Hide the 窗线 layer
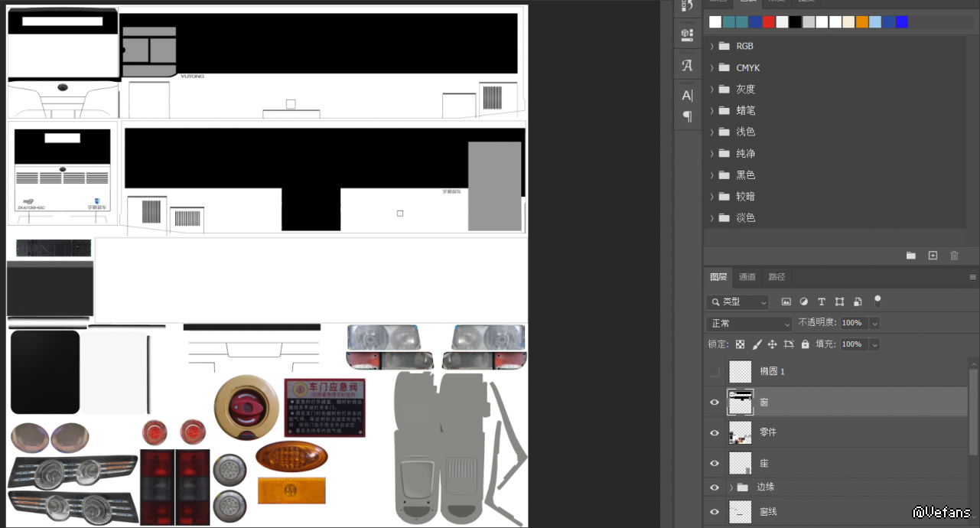The height and width of the screenshot is (528, 980). point(715,512)
